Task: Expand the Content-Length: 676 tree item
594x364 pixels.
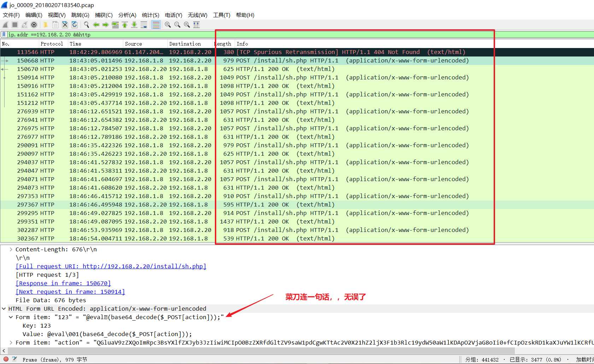Action: (11, 249)
